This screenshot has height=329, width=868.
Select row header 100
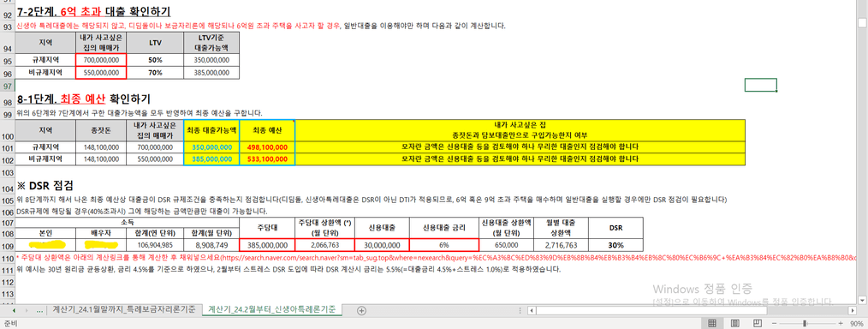[x=7, y=130]
